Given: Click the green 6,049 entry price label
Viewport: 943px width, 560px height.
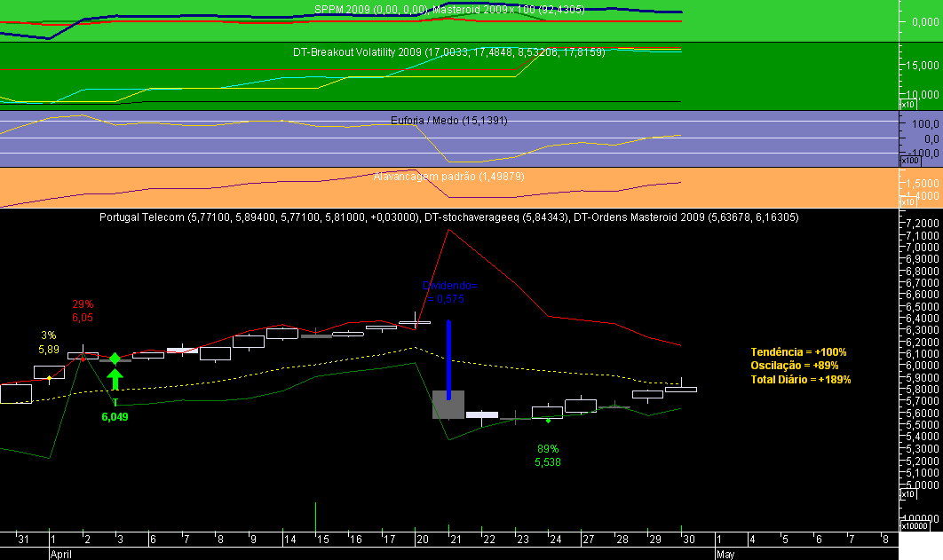Looking at the screenshot, I should click(115, 417).
